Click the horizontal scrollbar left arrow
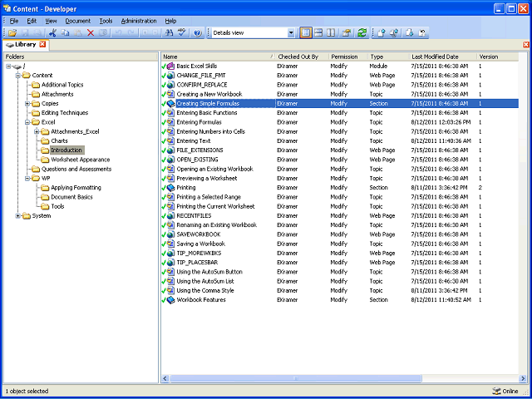The height and width of the screenshot is (399, 532). tap(165, 378)
